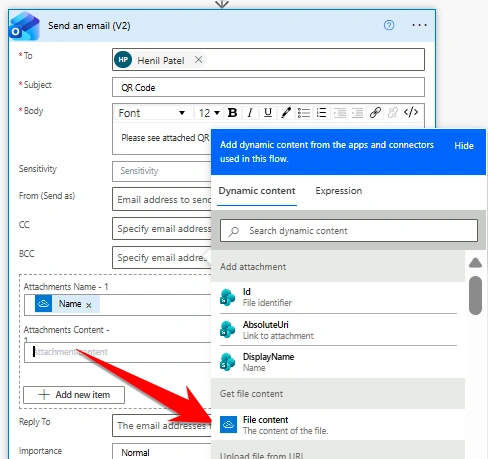Viewport: 488px width, 459px height.
Task: Hide the dynamic content panel
Action: tap(464, 146)
